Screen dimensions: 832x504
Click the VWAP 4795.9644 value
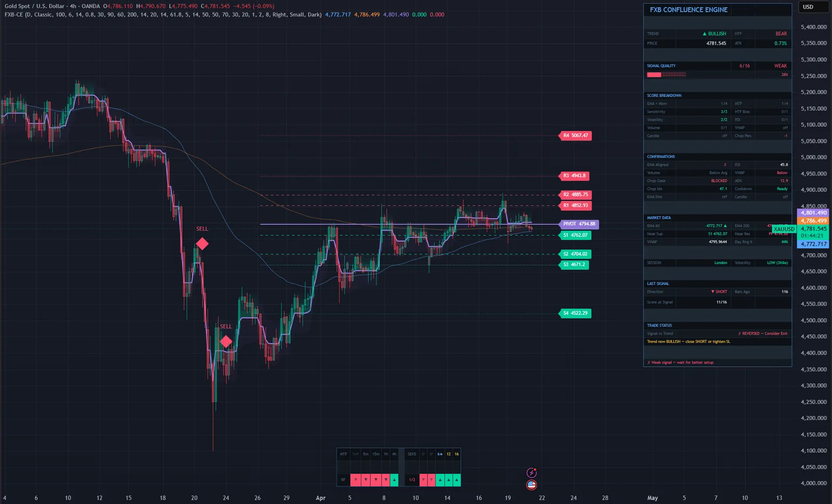(x=718, y=242)
